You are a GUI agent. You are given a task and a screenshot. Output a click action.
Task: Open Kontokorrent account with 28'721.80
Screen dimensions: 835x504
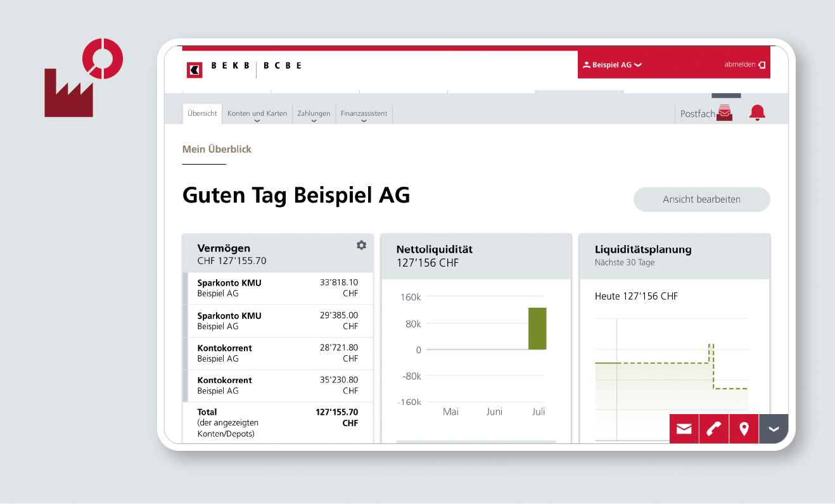tap(277, 353)
